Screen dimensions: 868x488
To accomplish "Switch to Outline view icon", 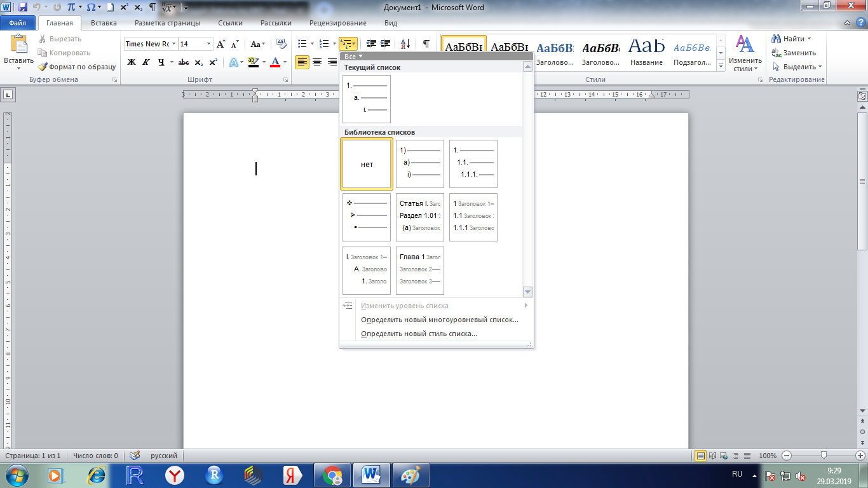I will point(736,456).
